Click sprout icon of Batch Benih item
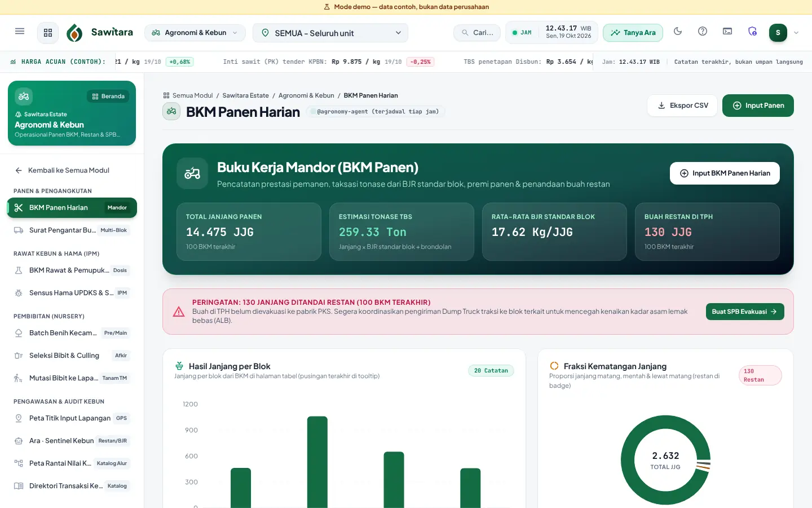 click(19, 333)
